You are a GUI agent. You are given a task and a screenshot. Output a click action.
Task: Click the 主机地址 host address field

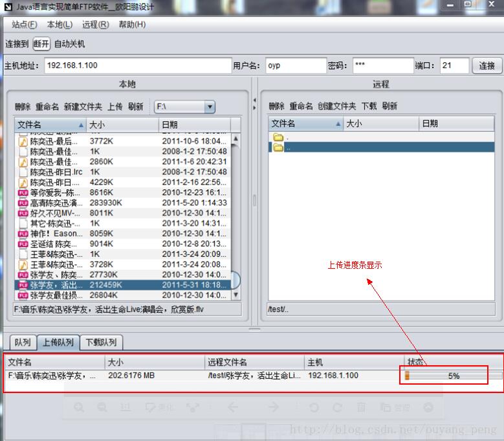tap(137, 65)
